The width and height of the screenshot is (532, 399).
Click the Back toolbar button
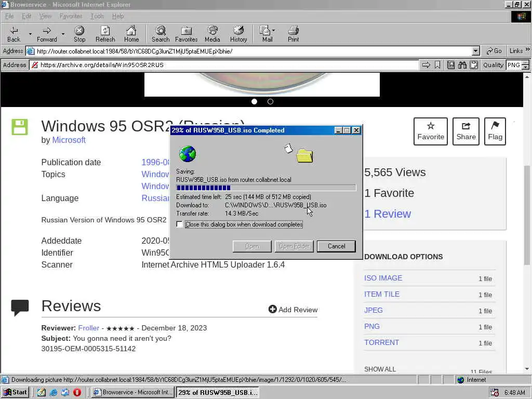click(14, 34)
